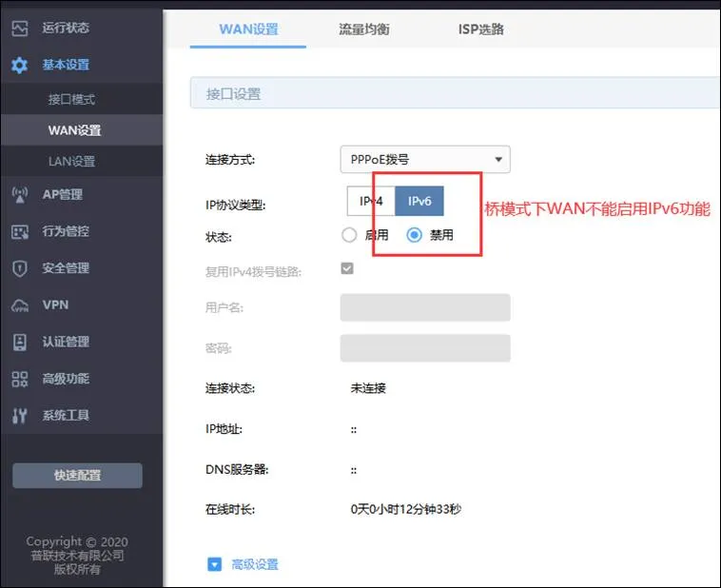Click the 用户名 input field
The width and height of the screenshot is (721, 588).
pyautogui.click(x=425, y=307)
